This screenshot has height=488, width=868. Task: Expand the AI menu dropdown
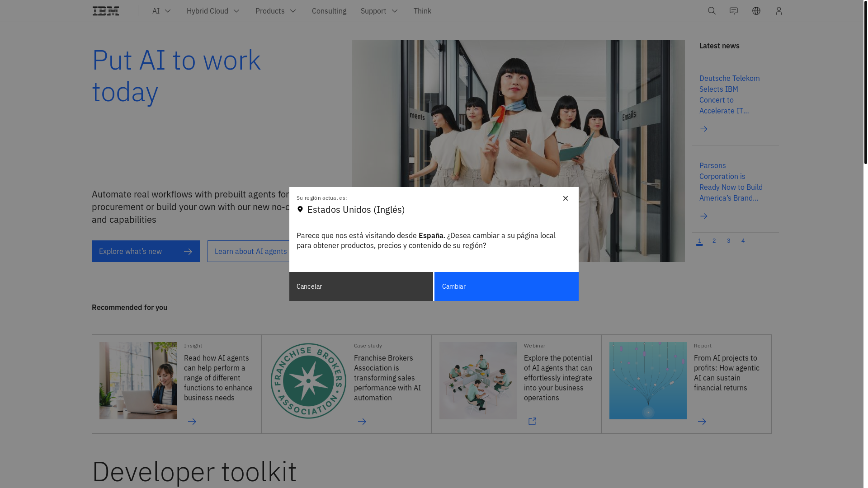click(x=162, y=11)
